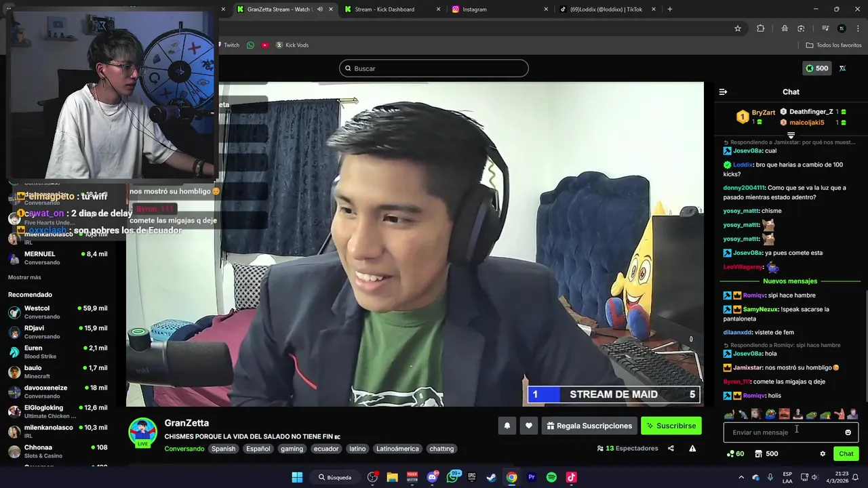Open OBS Studio from taskbar
This screenshot has width=868, height=488.
372,477
